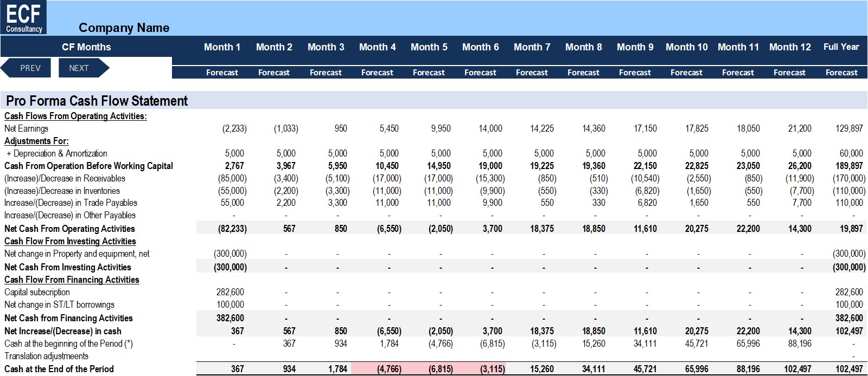868x376 pixels.
Task: Click Month 9 net earnings value 17,150
Action: pos(645,128)
